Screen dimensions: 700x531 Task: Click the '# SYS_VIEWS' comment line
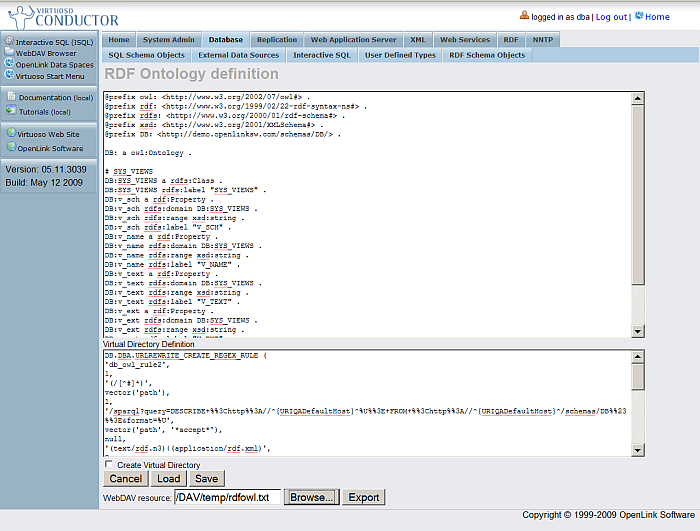(x=129, y=171)
